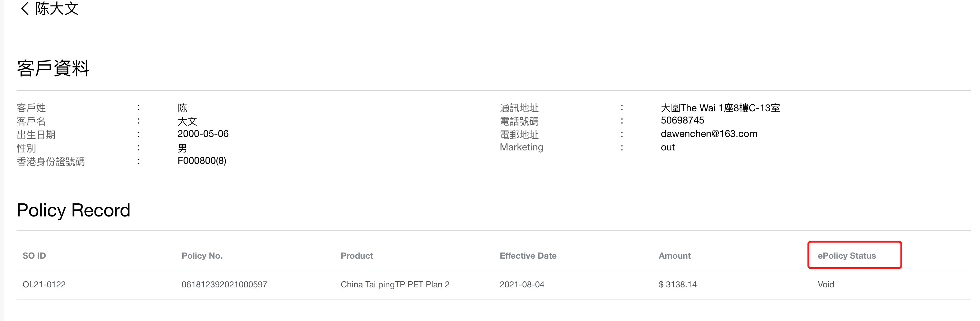Select policy number 061812392021000597
Image resolution: width=980 pixels, height=321 pixels.
[224, 285]
